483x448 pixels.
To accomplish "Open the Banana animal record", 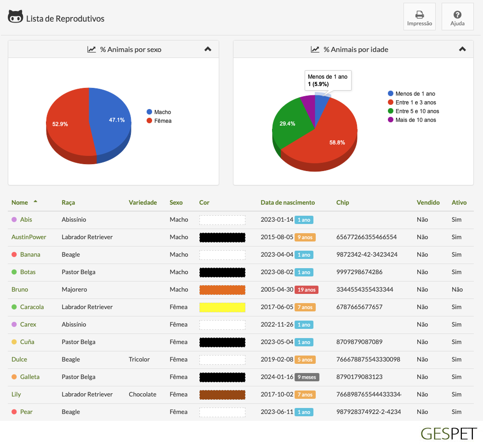I will pos(30,254).
